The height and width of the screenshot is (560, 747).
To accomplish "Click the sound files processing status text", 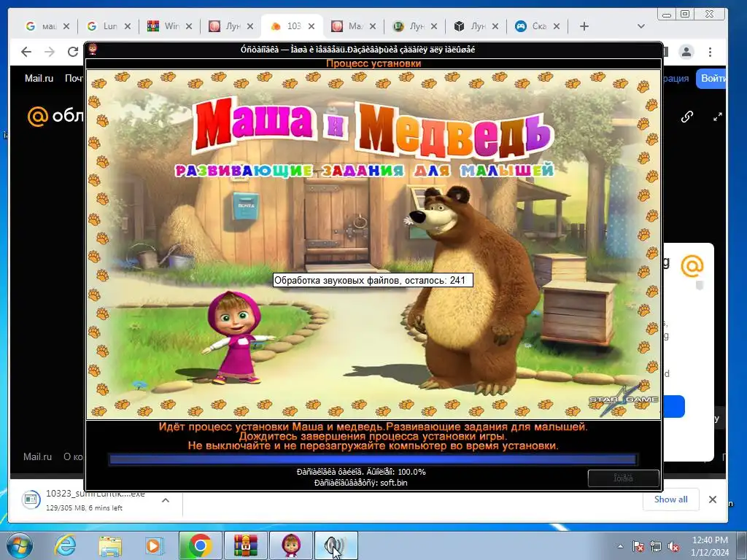I will [373, 280].
